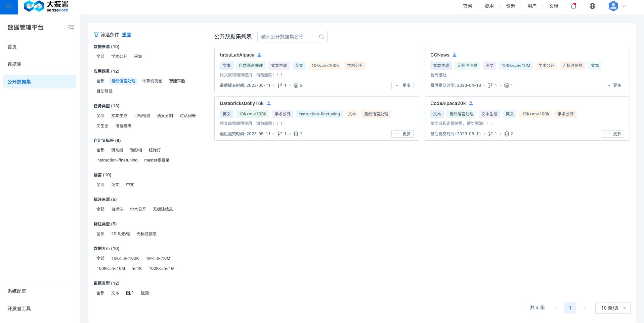The width and height of the screenshot is (644, 323).
Task: Open the user avatar profile
Action: click(613, 6)
